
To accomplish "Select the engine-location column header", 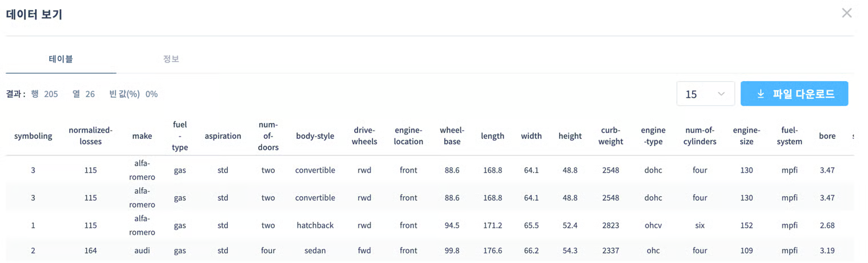I will [408, 136].
